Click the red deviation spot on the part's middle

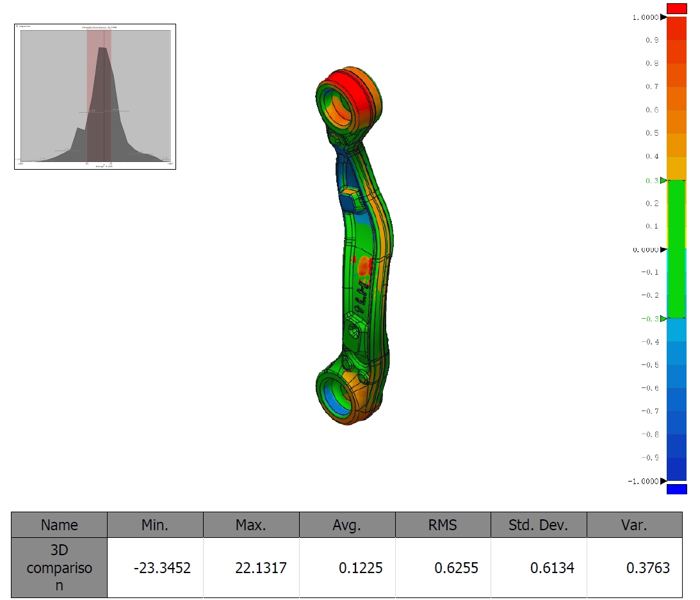[364, 264]
